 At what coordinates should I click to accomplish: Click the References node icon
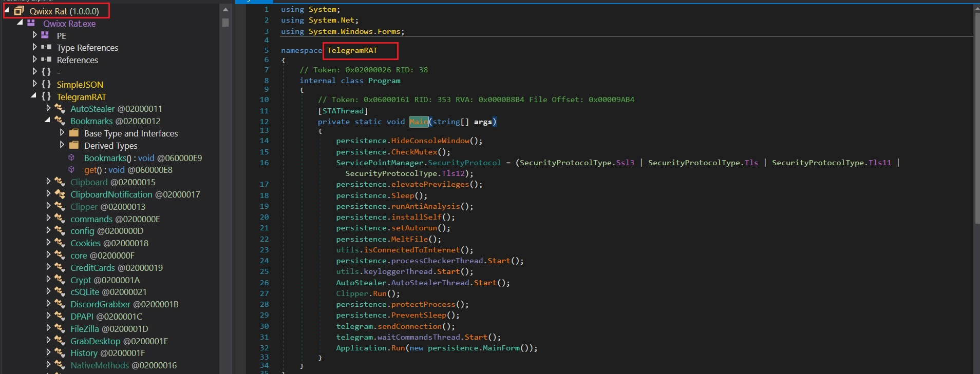pos(46,60)
